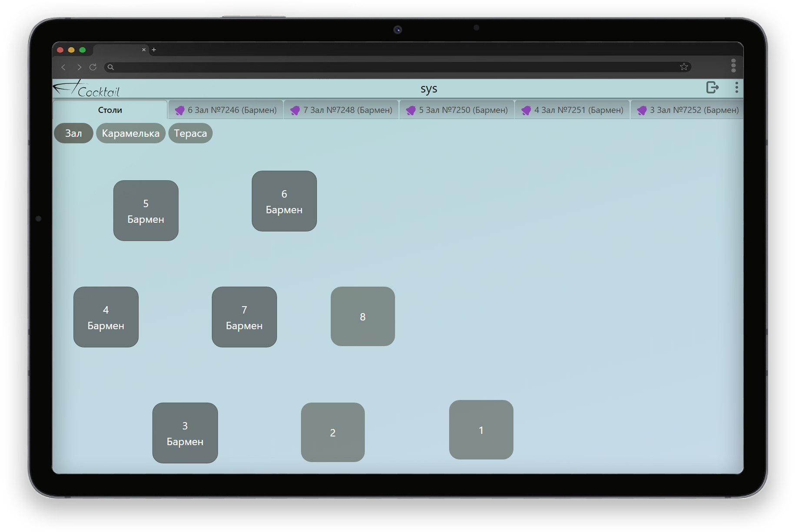Select the Тераса hall filter
The height and width of the screenshot is (532, 795).
click(x=190, y=133)
